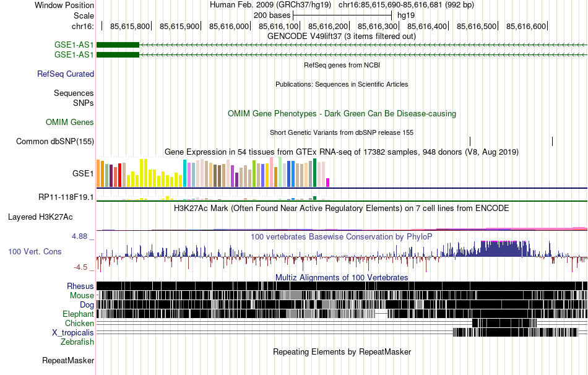588x375 pixels.
Task: Click the Dog alignment row label
Action: 87,305
